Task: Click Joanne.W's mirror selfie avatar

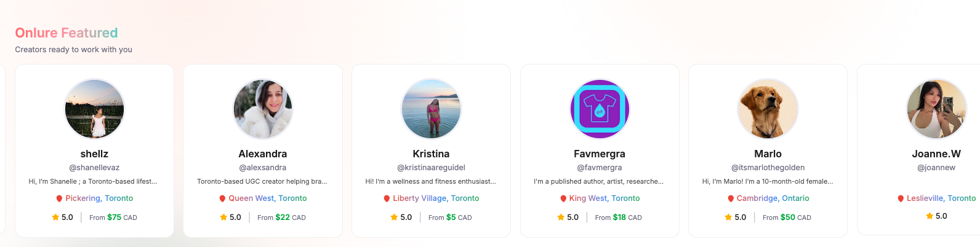Action: [936, 109]
